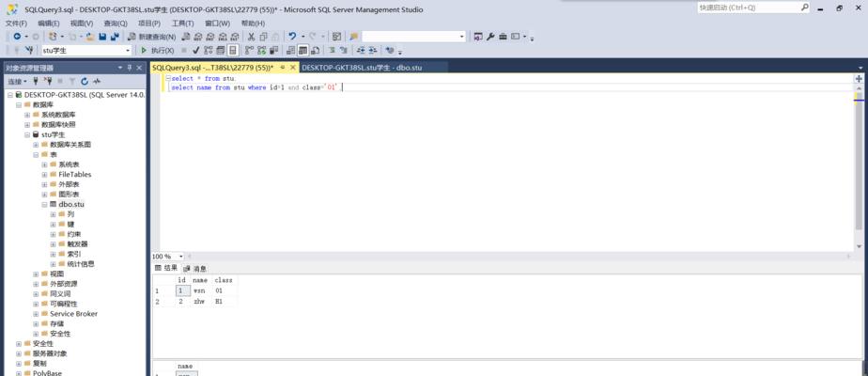The width and height of the screenshot is (868, 376).
Task: Click the 新建查询(N) button
Action: [x=151, y=37]
